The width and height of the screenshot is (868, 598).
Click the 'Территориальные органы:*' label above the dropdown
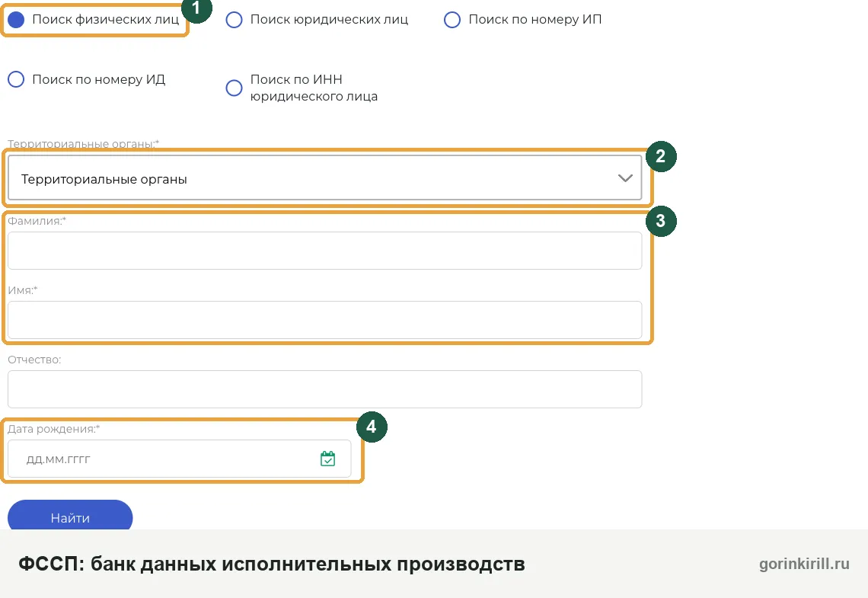(x=84, y=144)
